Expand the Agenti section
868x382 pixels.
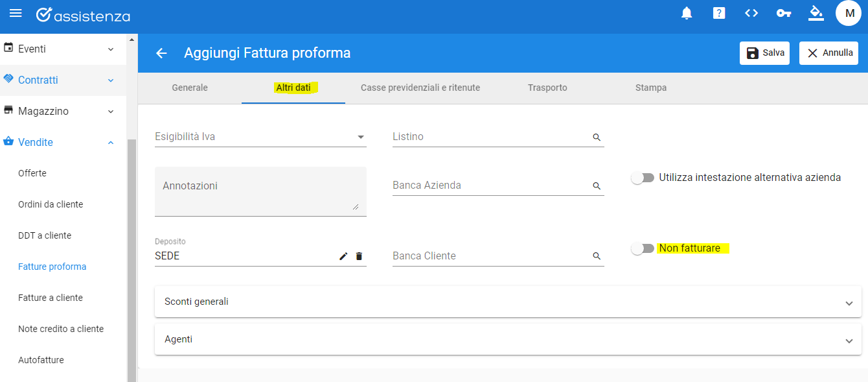click(508, 339)
